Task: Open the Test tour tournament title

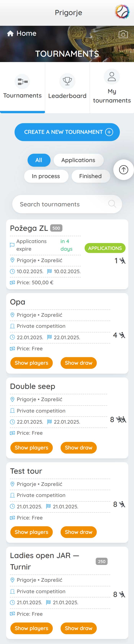Action: 26,471
